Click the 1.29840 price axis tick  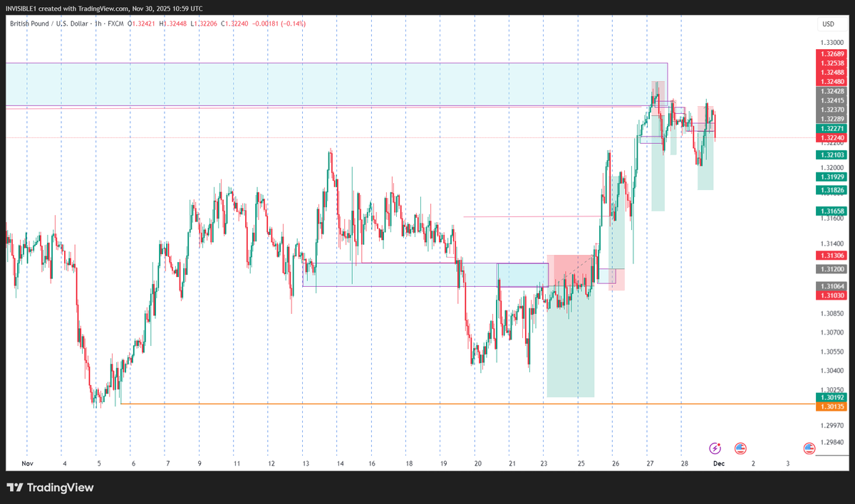(x=832, y=442)
